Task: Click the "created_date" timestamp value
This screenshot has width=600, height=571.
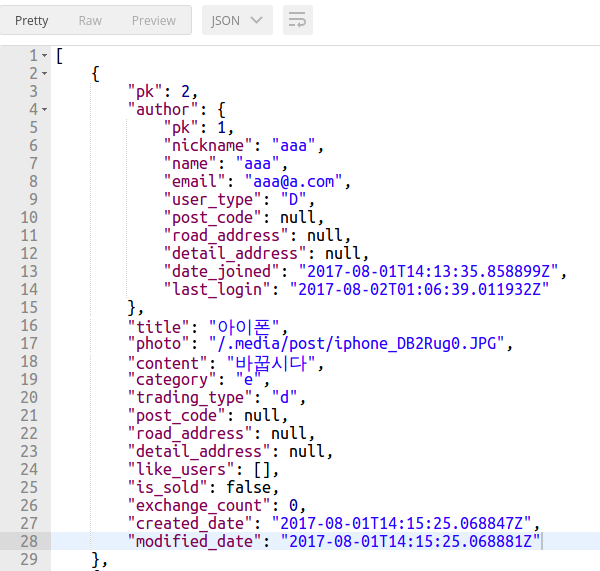Action: pos(401,524)
